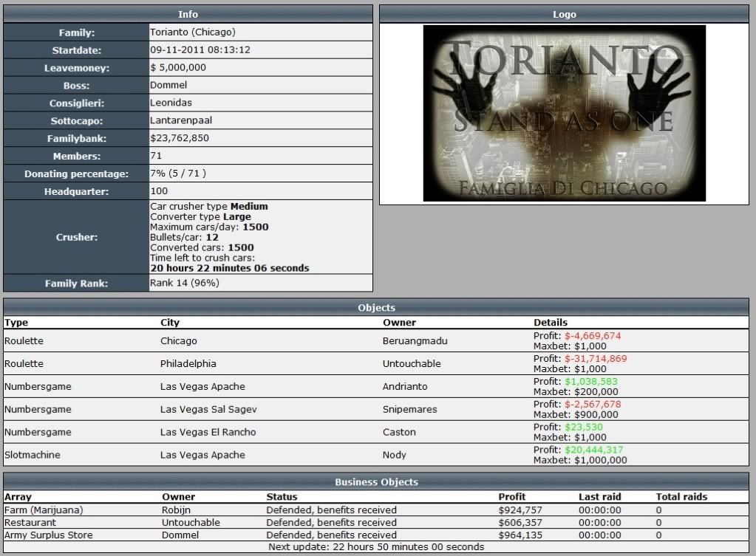Viewport: 756px width, 556px height.
Task: Click the Details column header
Action: click(x=551, y=323)
